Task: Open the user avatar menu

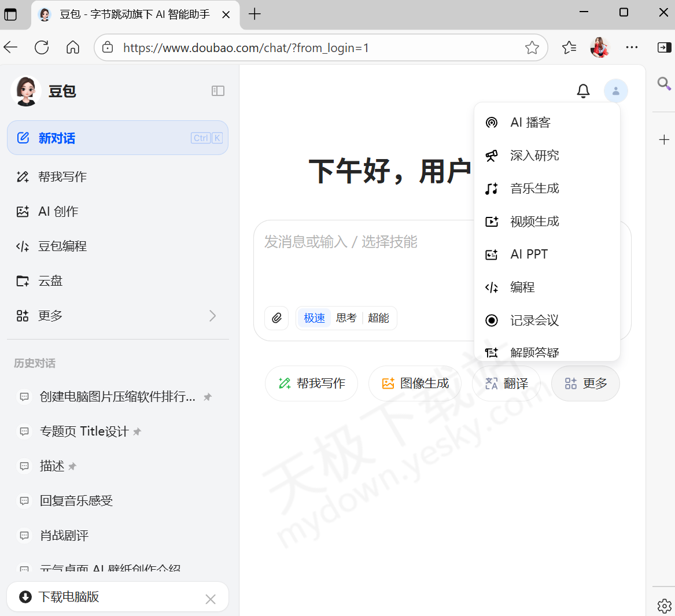Action: click(x=615, y=90)
